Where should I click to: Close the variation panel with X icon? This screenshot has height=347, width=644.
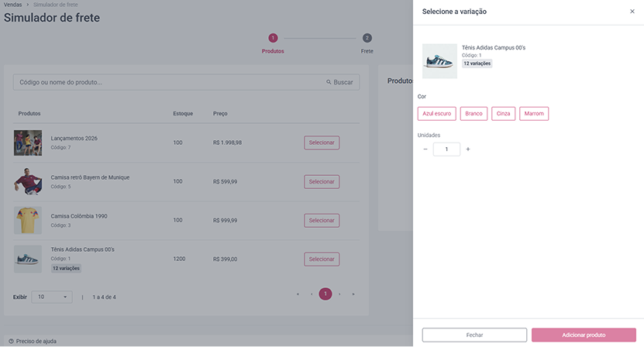(632, 12)
